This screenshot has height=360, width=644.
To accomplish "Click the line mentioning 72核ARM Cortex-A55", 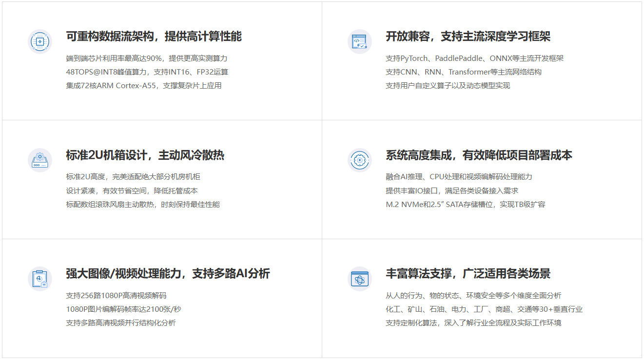I will click(x=144, y=86).
